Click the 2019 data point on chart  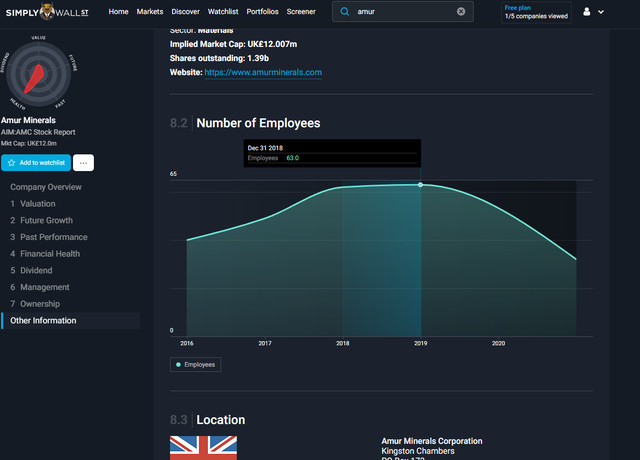pyautogui.click(x=420, y=185)
